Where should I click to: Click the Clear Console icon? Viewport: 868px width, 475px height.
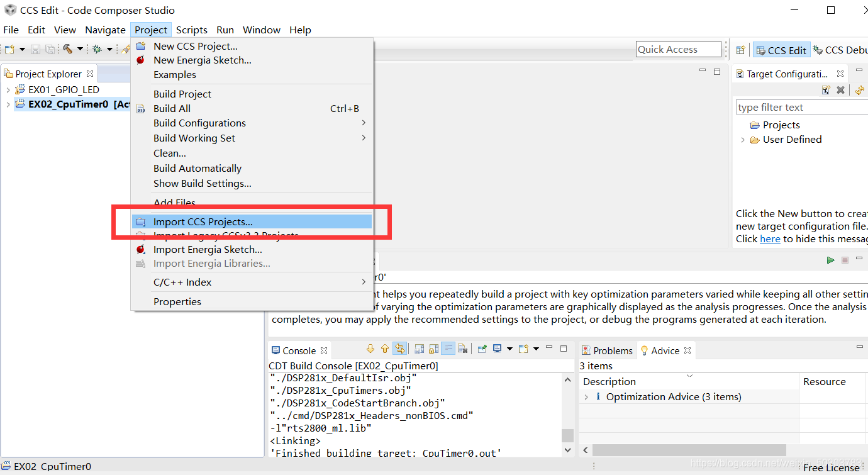(462, 349)
